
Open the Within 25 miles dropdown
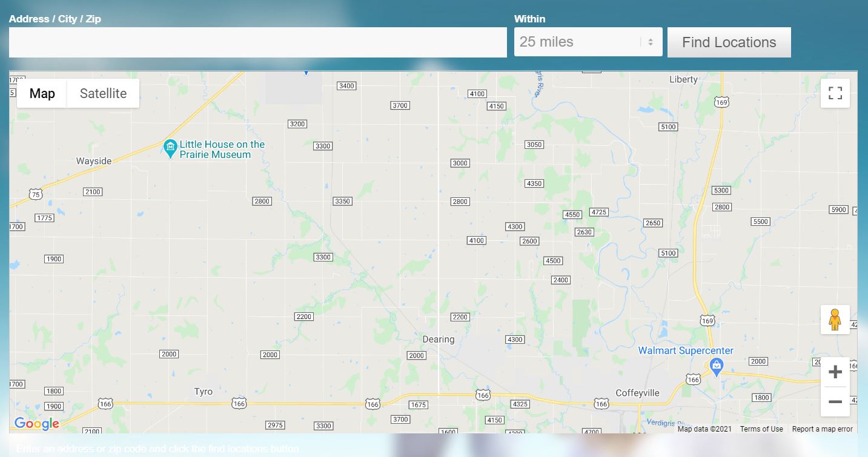[588, 42]
